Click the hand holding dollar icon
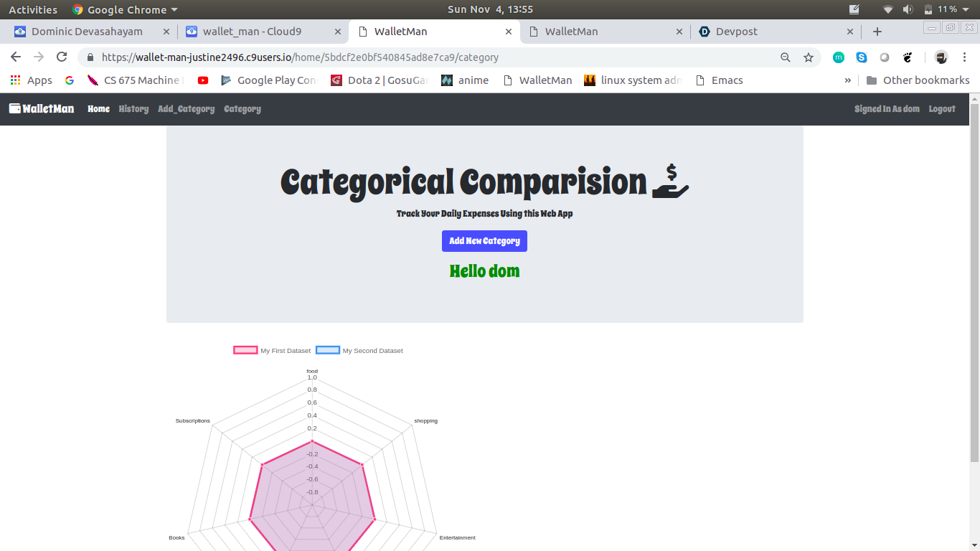 (x=671, y=182)
